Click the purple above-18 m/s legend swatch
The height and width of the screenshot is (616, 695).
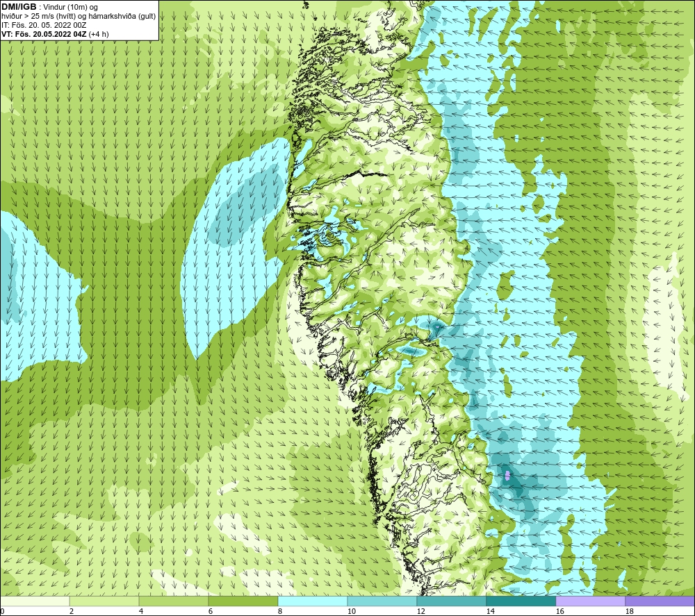660,601
